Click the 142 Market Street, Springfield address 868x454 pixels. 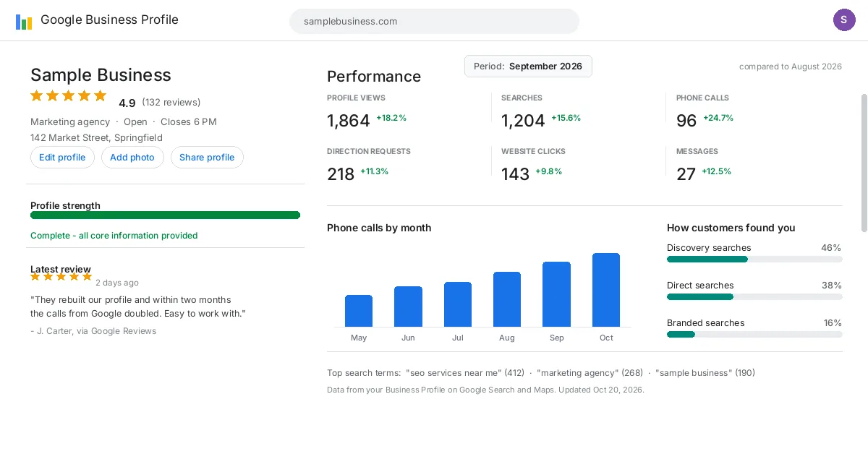point(96,137)
